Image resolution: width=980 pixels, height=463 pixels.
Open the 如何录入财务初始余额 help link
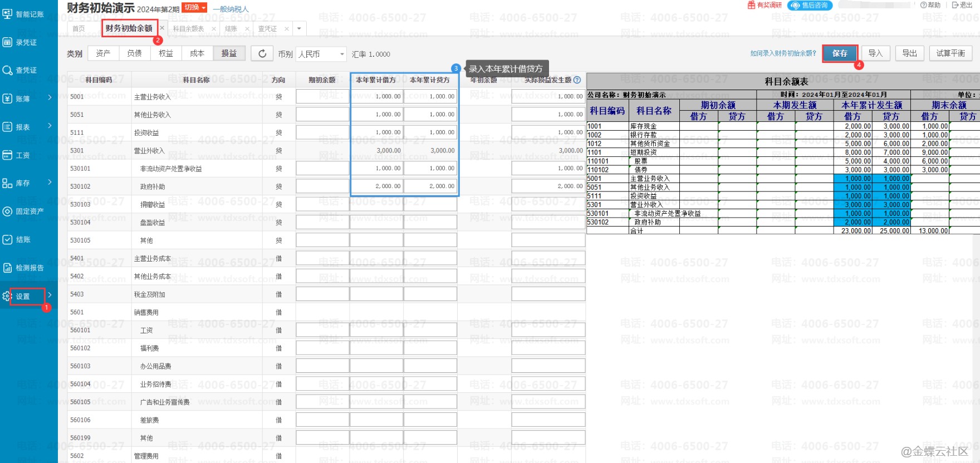(x=782, y=53)
